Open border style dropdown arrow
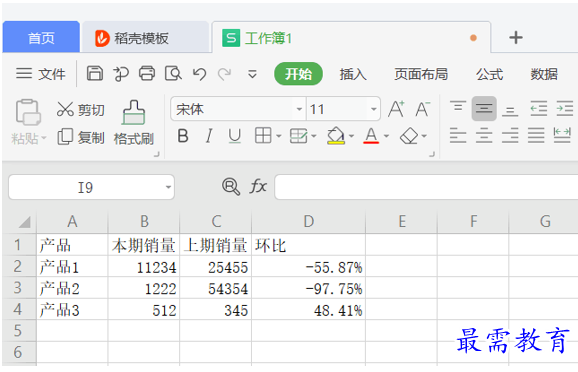This screenshot has height=372, width=578. point(279,136)
